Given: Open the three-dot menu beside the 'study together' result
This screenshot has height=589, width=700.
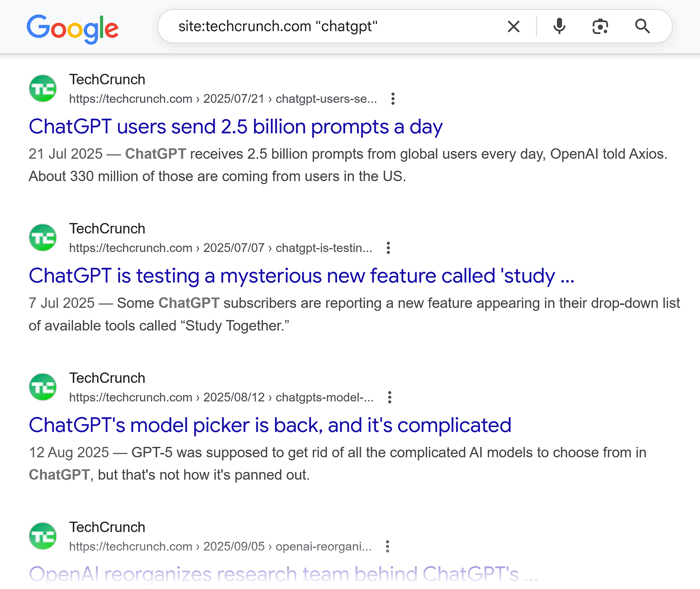Looking at the screenshot, I should [x=388, y=248].
